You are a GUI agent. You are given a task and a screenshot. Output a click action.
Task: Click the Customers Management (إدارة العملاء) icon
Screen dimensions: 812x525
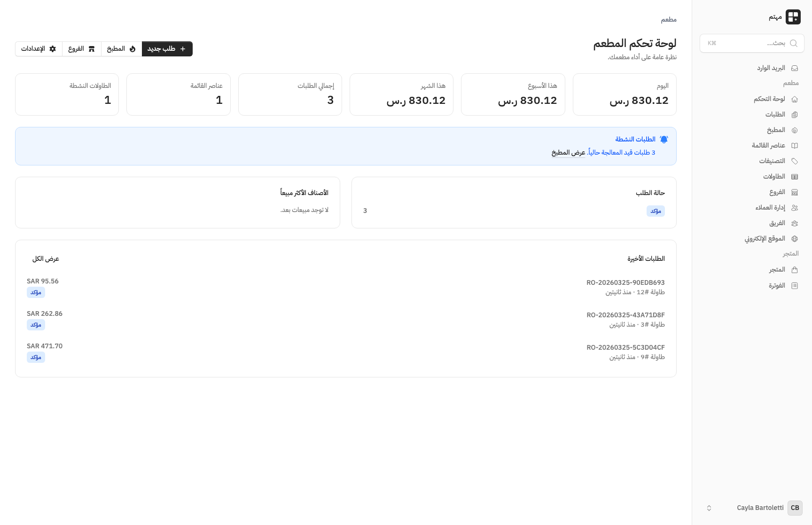click(795, 207)
